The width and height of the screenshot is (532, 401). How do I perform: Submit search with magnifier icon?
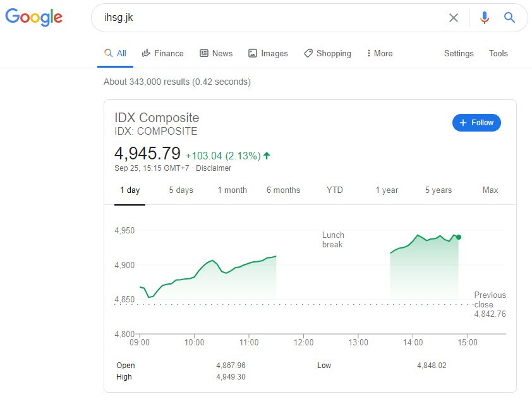[509, 17]
